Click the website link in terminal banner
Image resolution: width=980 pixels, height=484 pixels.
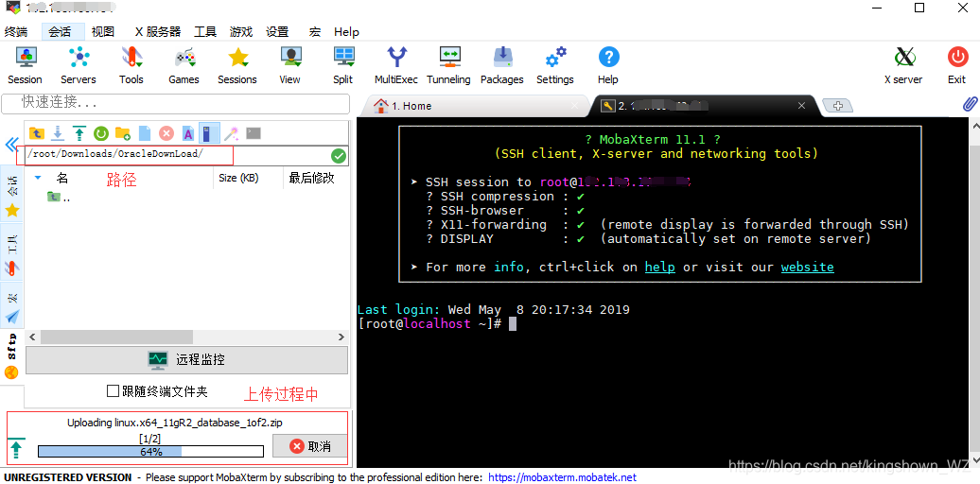point(808,268)
